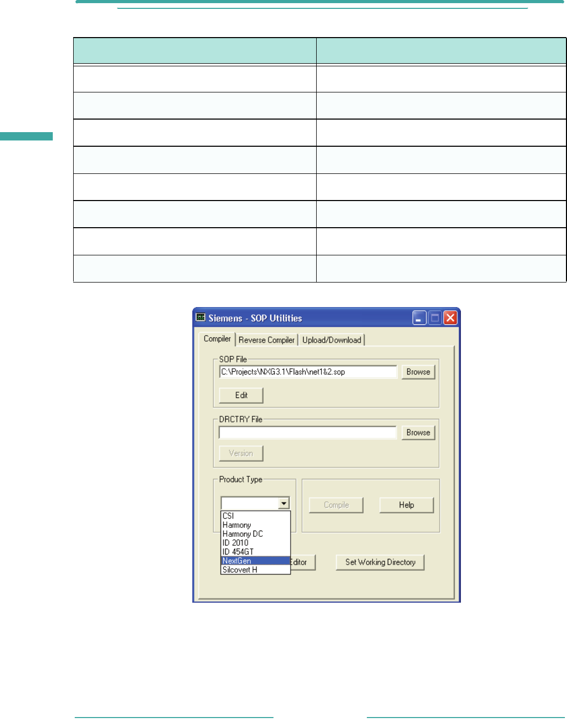Select NextGen in the dropdown list
The width and height of the screenshot is (567, 728).
coord(256,561)
